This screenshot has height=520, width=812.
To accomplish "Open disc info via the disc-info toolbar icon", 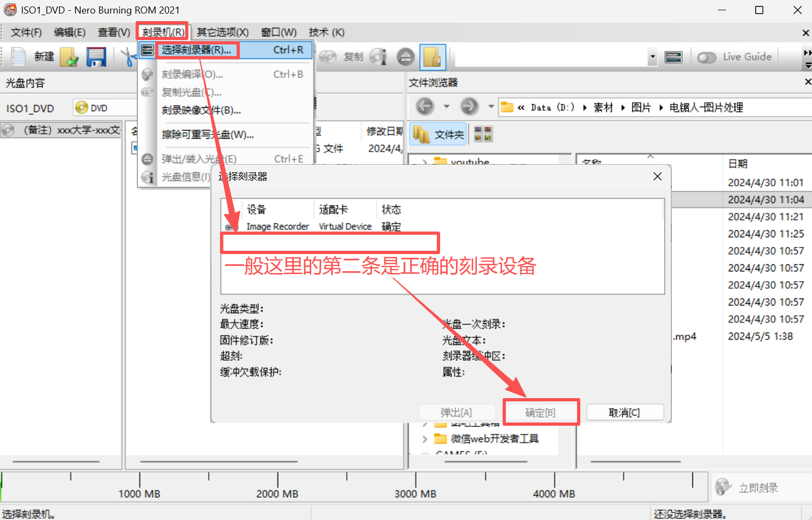I will (378, 56).
